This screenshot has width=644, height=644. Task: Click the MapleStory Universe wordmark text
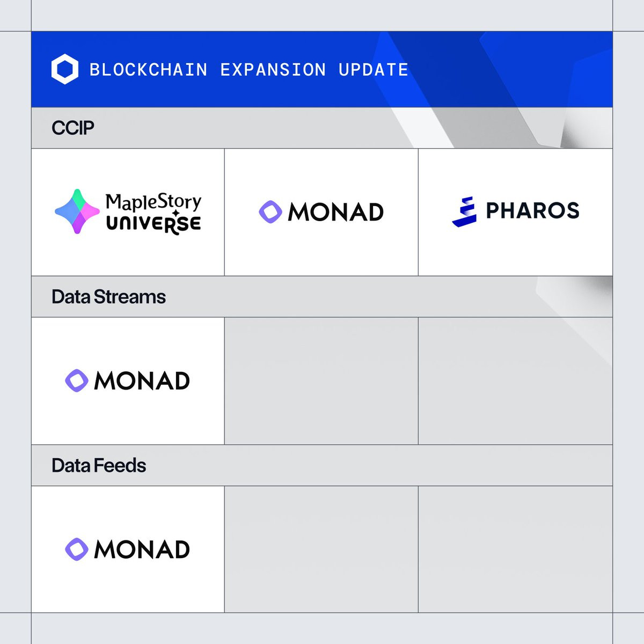coord(153,213)
